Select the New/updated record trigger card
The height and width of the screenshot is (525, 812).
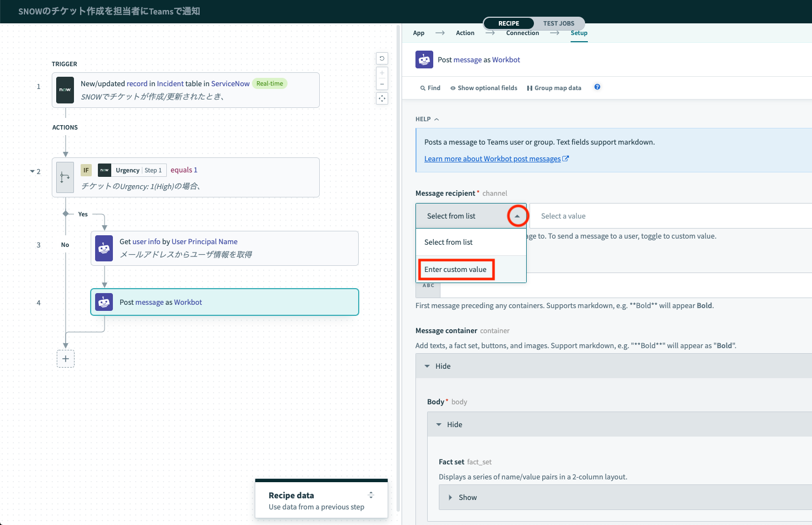[186, 90]
